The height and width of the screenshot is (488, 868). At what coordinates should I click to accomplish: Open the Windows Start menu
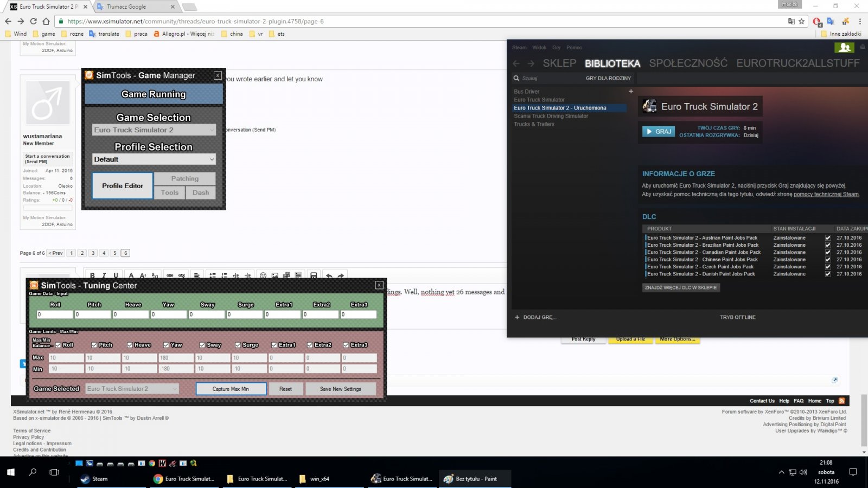(x=11, y=472)
